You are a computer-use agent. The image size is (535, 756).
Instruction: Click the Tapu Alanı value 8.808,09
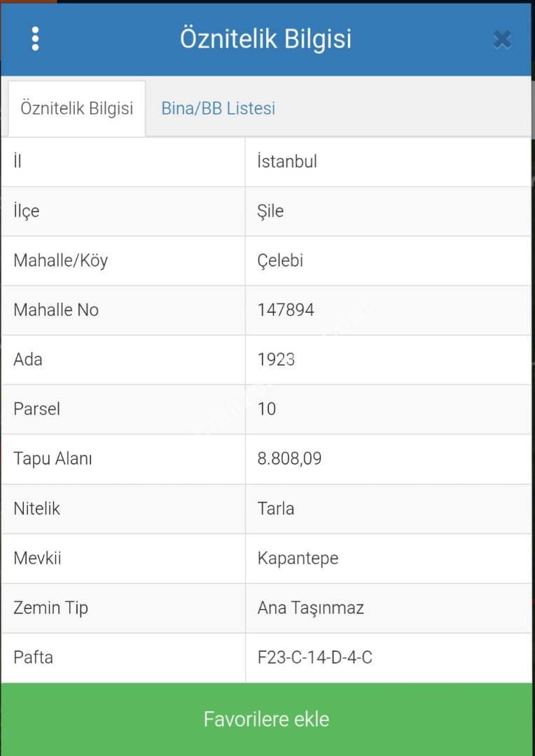click(x=289, y=458)
